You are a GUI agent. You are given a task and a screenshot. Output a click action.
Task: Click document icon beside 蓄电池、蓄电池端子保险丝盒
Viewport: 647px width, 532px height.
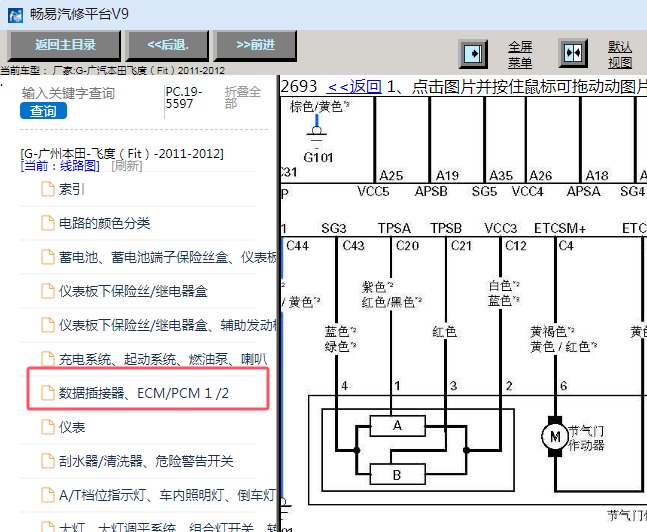pyautogui.click(x=48, y=258)
